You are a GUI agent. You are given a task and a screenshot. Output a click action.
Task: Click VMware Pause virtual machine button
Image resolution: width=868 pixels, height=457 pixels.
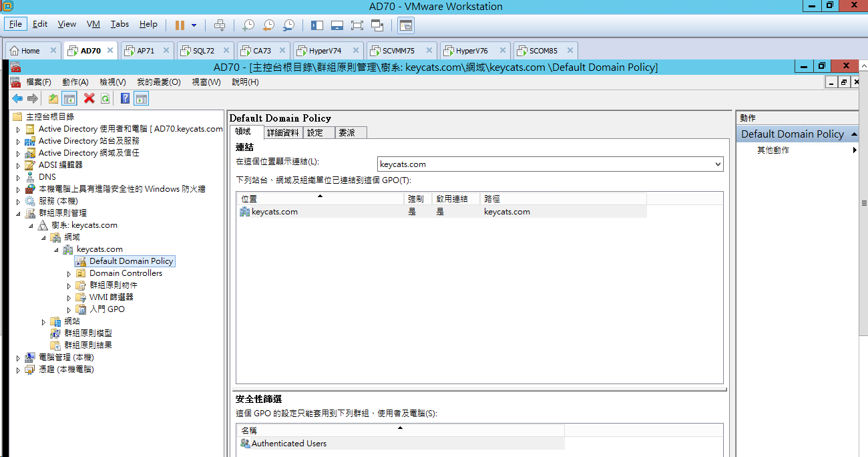[x=180, y=25]
